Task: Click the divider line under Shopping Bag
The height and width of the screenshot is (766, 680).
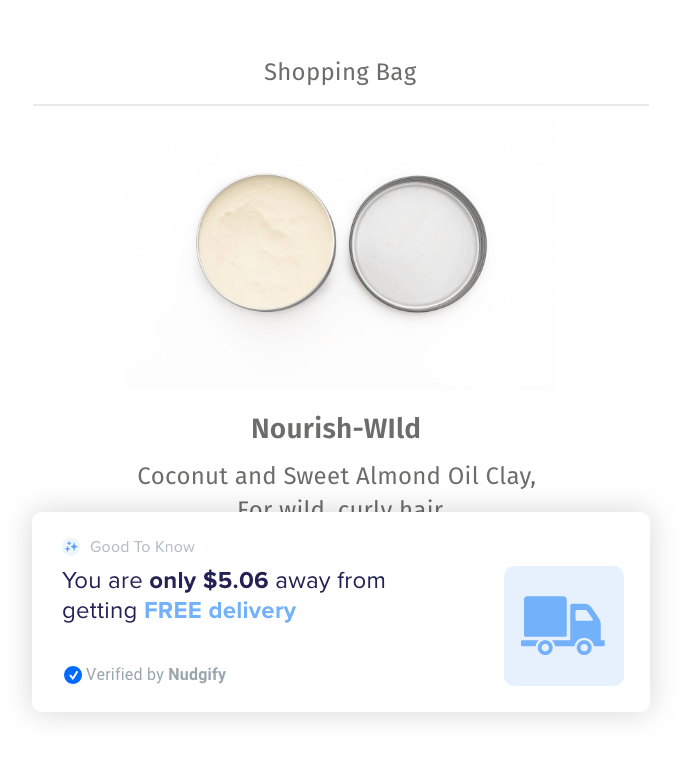Action: tap(340, 105)
